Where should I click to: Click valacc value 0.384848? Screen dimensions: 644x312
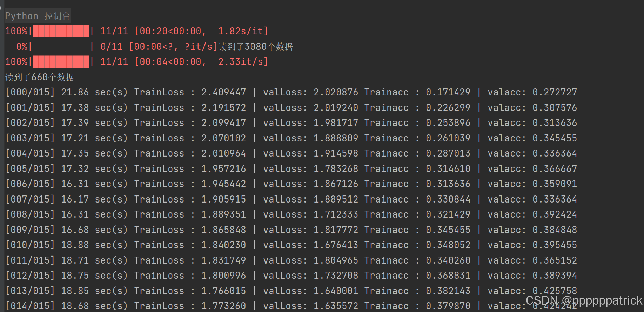[x=555, y=230]
